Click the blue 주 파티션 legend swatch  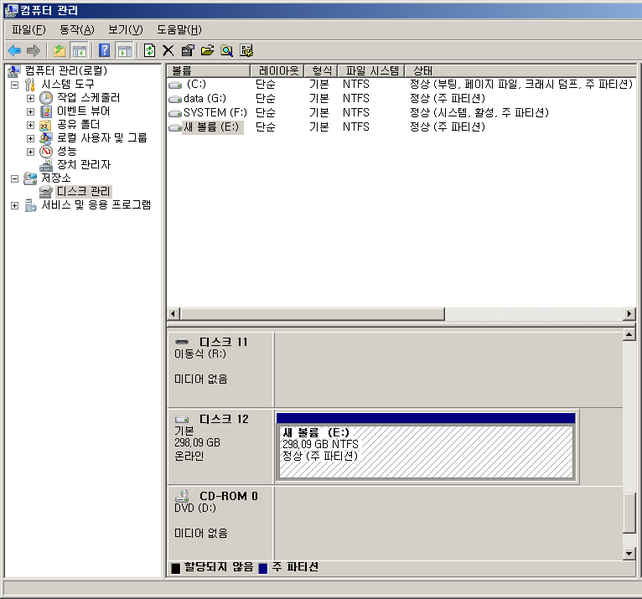click(x=263, y=568)
